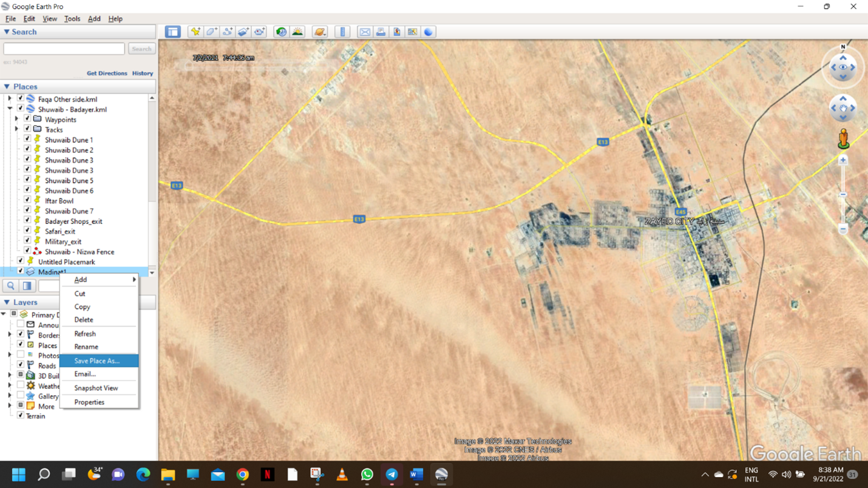This screenshot has width=868, height=488.
Task: Click the Get Directions link
Action: [107, 73]
